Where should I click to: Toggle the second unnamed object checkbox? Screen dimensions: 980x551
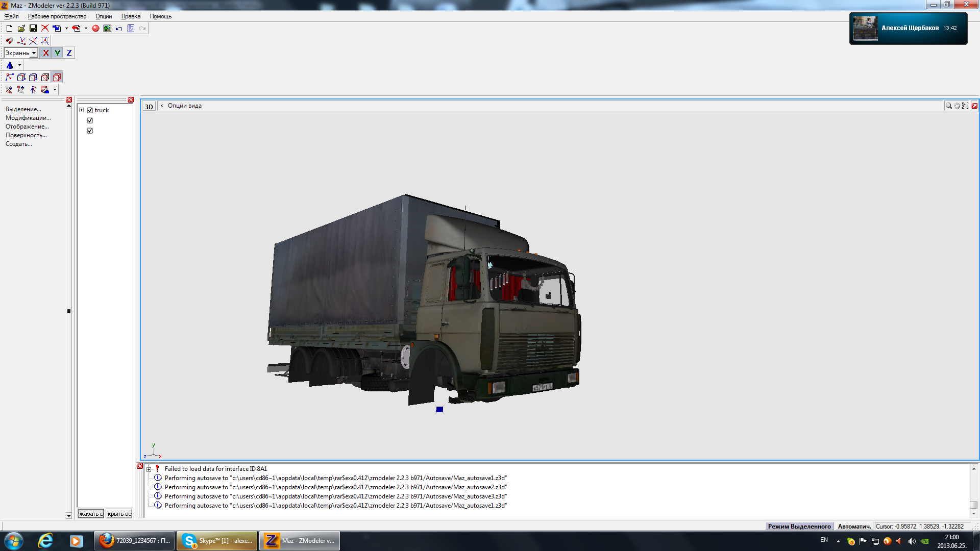tap(90, 120)
